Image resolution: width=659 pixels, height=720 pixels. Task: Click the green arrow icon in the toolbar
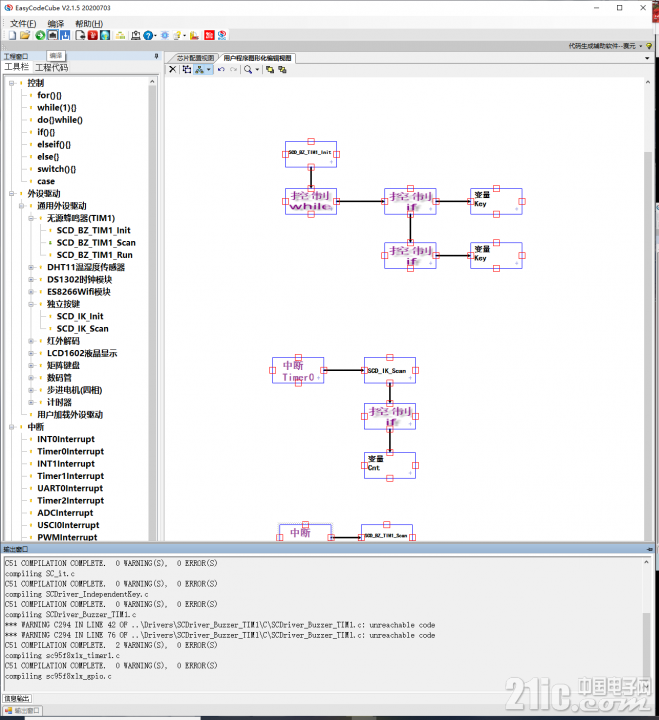point(40,35)
